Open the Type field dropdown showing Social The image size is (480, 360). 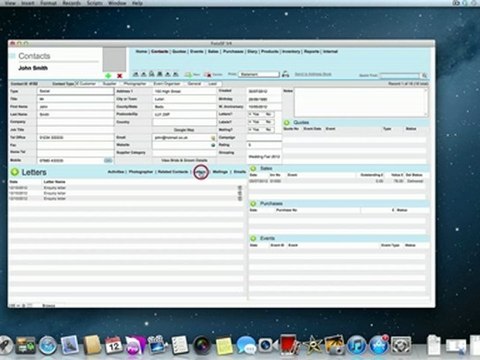pyautogui.click(x=75, y=91)
